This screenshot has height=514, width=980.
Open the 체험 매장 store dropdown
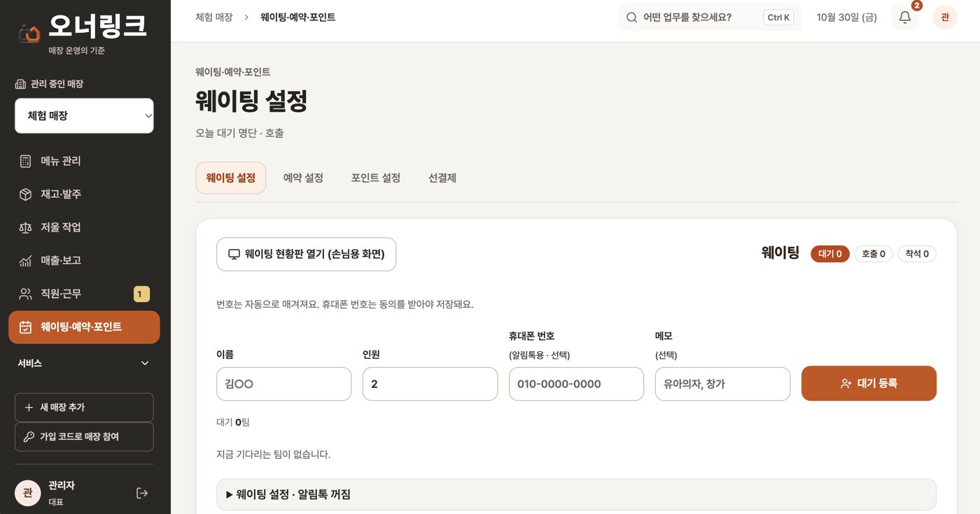click(x=84, y=115)
